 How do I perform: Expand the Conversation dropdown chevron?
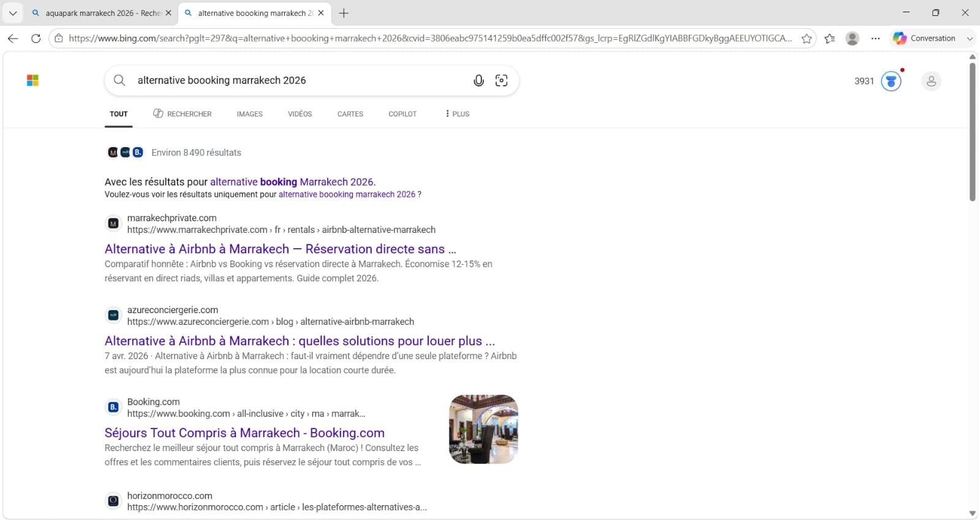[970, 38]
